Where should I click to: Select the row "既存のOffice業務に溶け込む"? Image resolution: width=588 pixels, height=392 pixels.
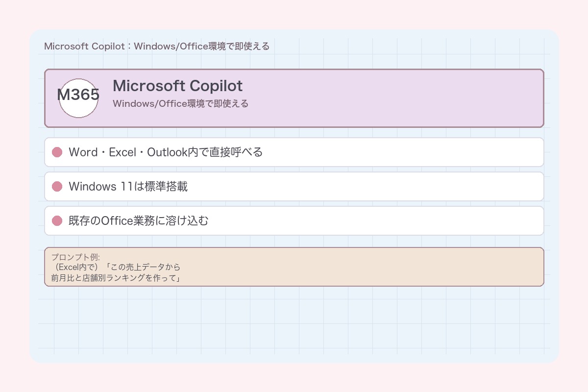click(x=294, y=221)
